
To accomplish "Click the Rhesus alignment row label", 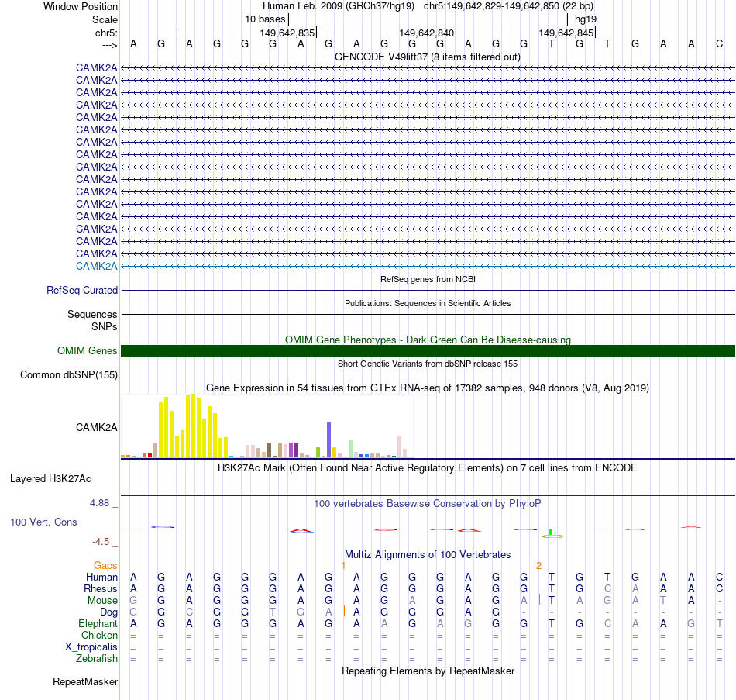I will (x=101, y=588).
